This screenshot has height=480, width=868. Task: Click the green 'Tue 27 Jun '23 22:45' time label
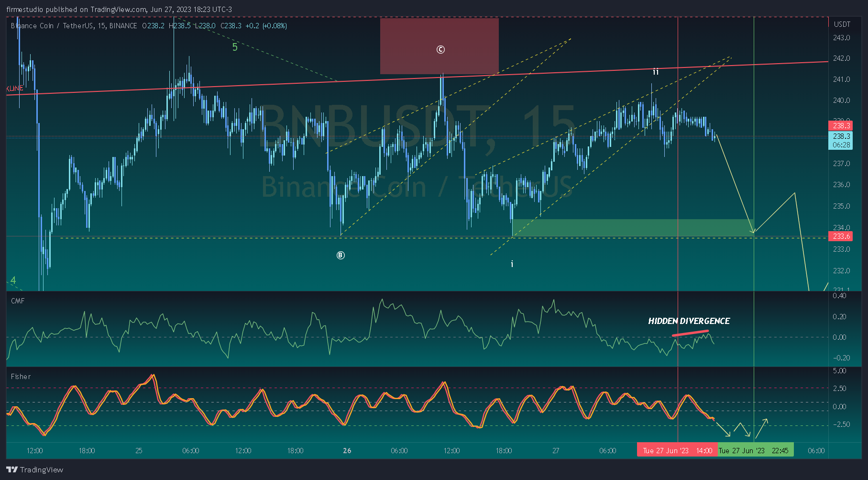coord(756,450)
